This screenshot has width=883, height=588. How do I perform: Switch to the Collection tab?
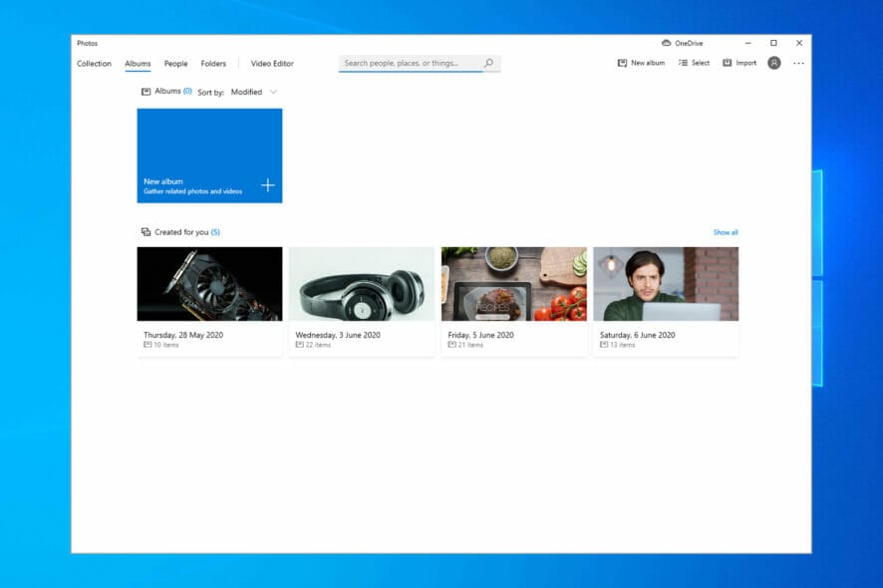(95, 64)
